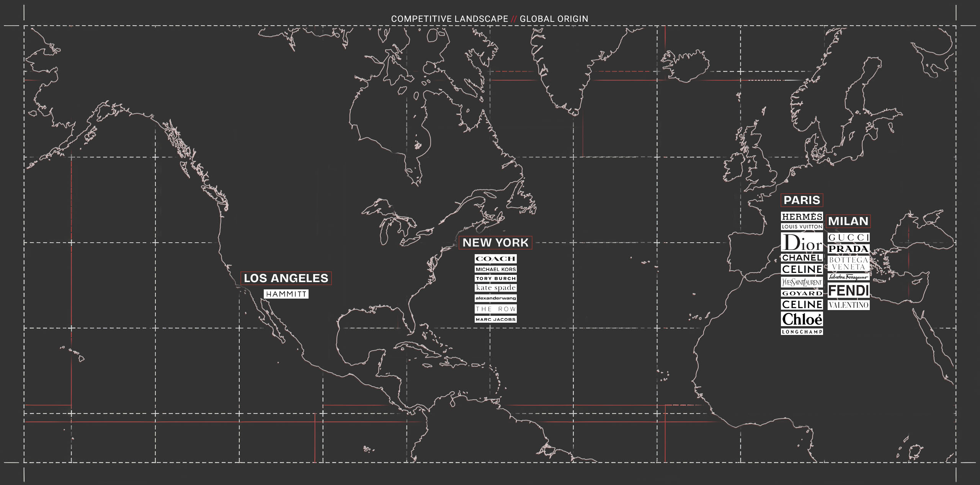
Task: Click the NEW YORK city label
Action: 495,242
